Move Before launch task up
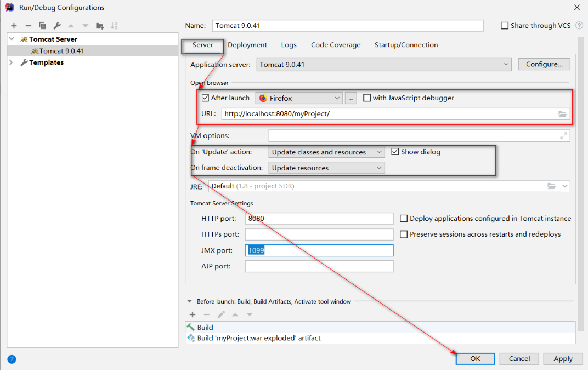 coord(235,314)
